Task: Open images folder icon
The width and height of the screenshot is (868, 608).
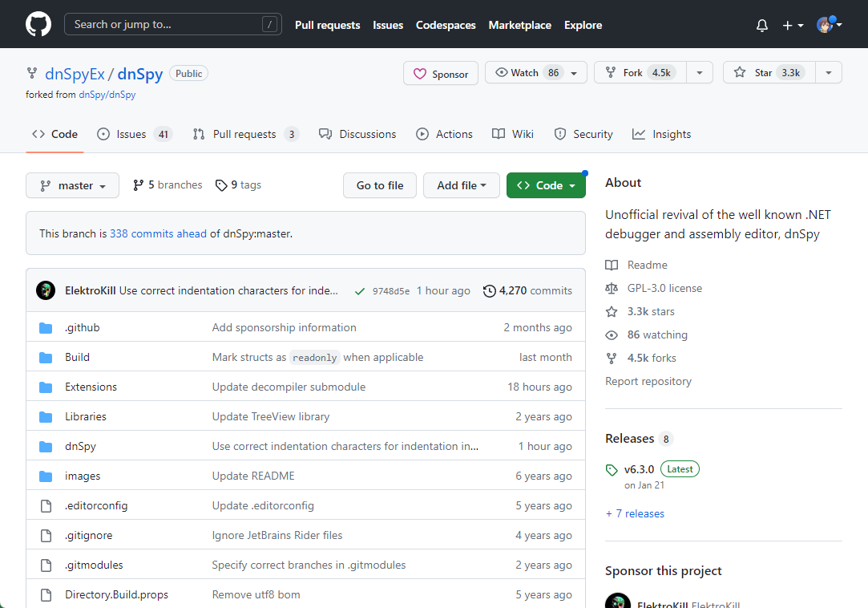Action: [46, 476]
